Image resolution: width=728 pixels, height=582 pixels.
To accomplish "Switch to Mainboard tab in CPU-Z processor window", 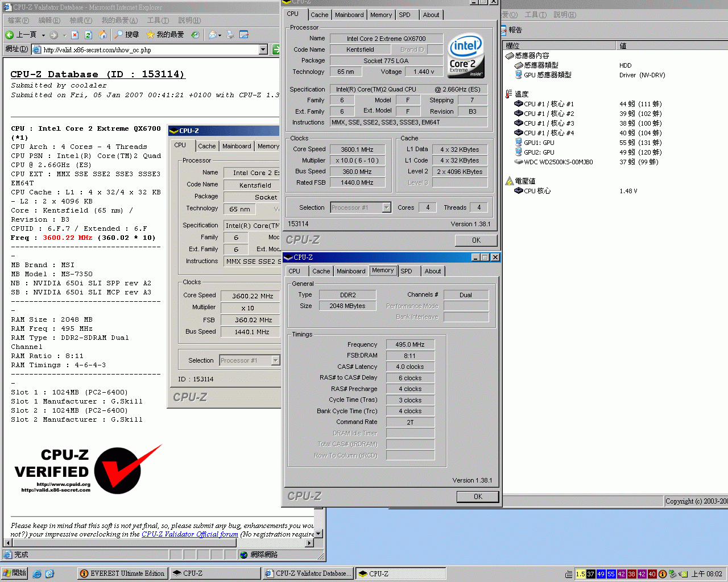I will pos(349,15).
